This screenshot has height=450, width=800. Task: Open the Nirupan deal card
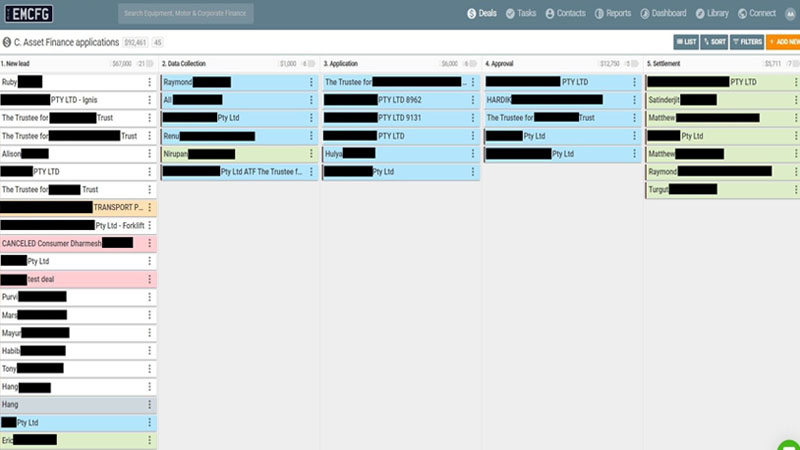coord(239,154)
